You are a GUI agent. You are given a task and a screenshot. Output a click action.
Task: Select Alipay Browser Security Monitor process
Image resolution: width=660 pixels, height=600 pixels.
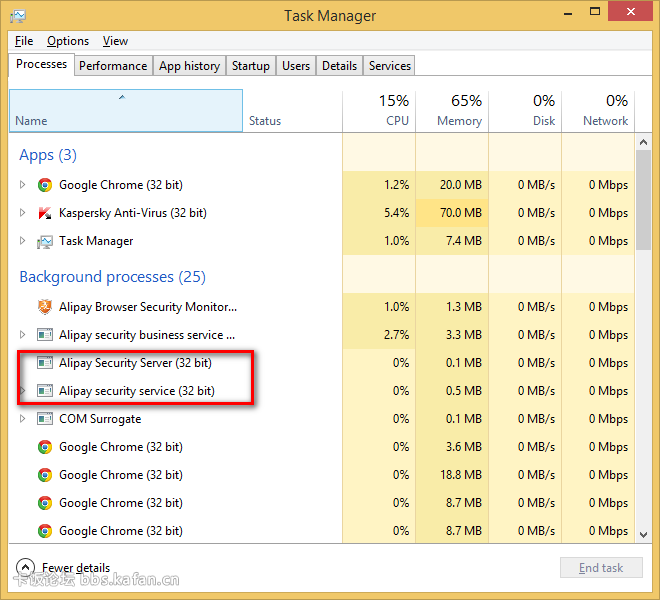point(322,307)
